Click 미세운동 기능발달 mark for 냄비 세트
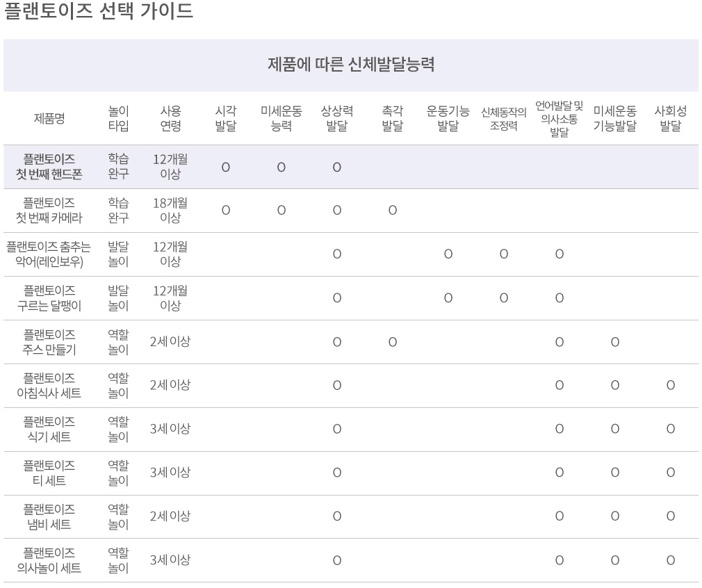This screenshot has width=702, height=588. [615, 516]
